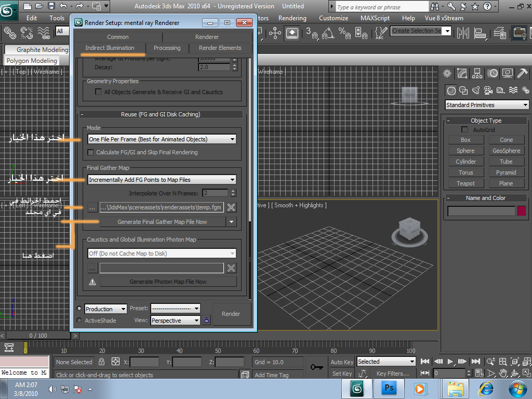Select the Cameras category icon
The image size is (532, 399).
(488, 90)
